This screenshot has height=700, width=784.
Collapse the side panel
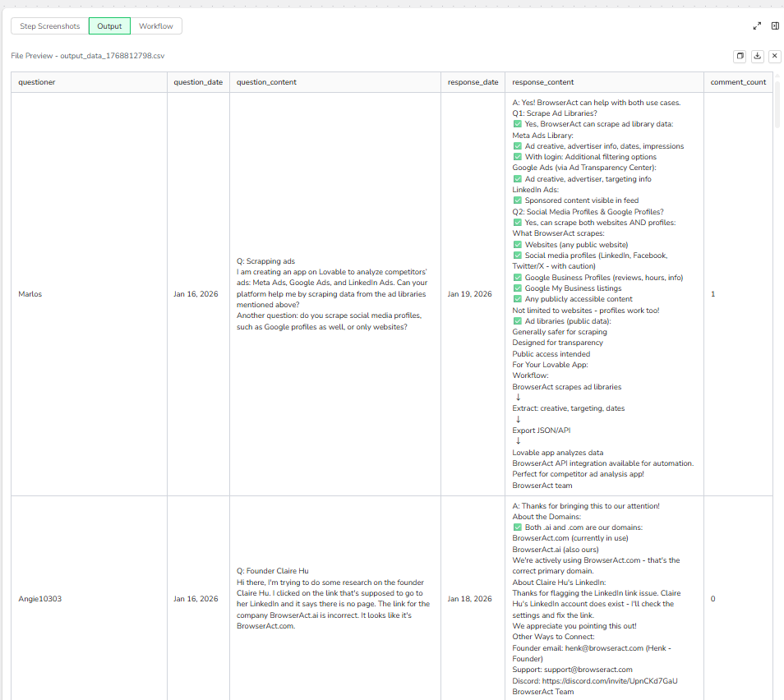click(x=775, y=26)
